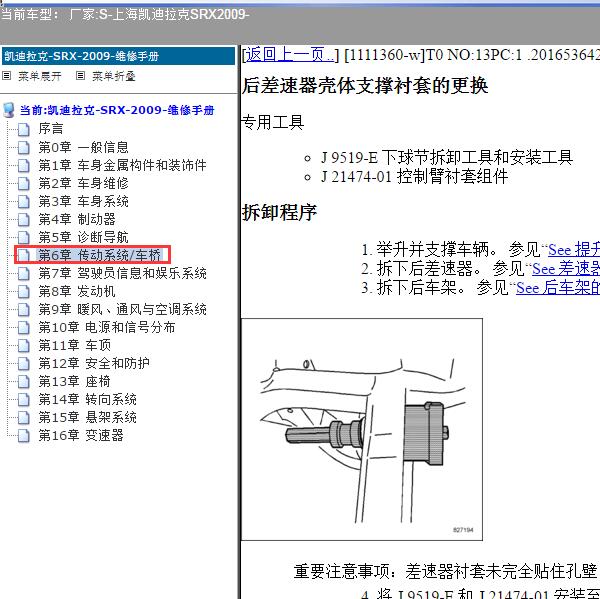Click the heading 后差速器壳体支撑衬套的更换
The image size is (600, 599).
point(365,85)
